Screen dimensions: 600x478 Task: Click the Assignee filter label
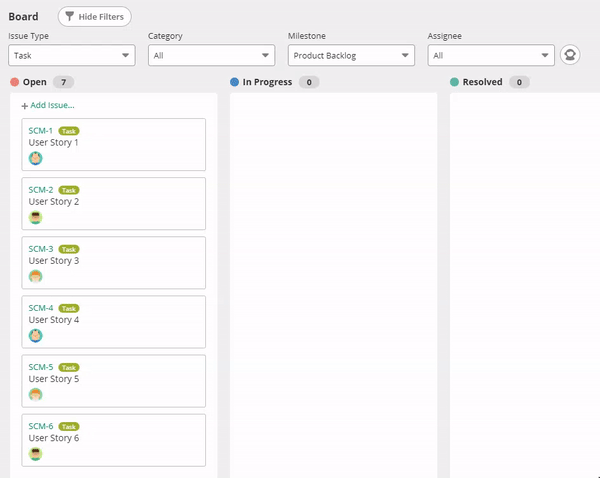tap(444, 36)
